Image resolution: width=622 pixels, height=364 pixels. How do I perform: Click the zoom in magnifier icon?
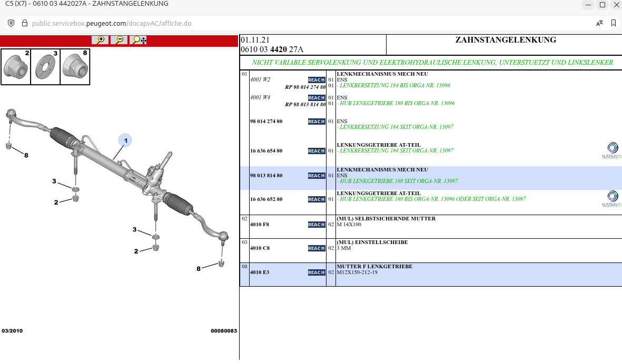click(x=100, y=40)
